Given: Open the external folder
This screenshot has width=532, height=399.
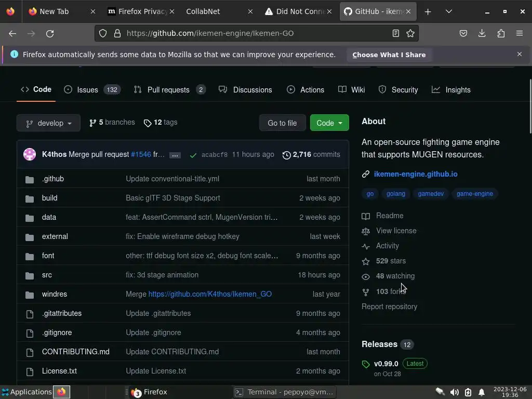Looking at the screenshot, I should tap(55, 236).
